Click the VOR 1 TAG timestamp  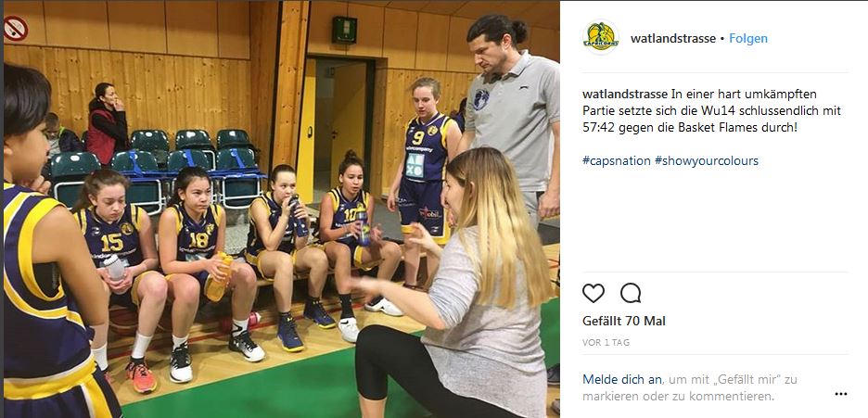606,343
